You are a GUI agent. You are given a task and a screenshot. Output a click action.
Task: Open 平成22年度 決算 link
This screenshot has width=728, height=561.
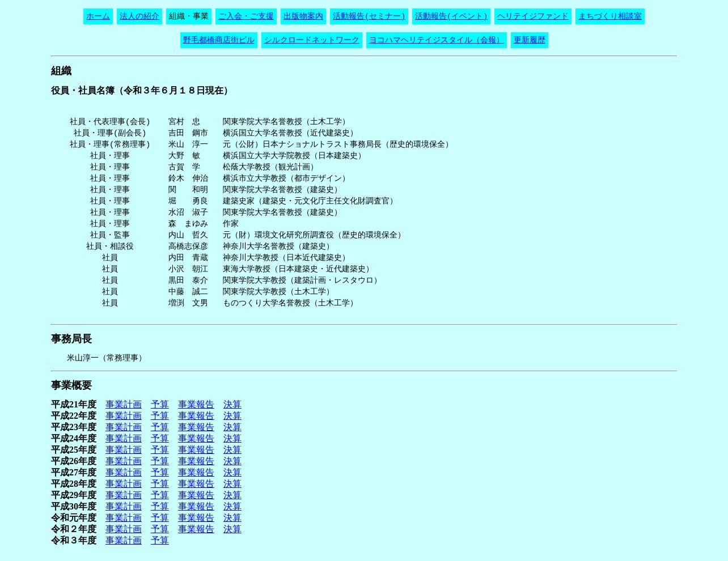[x=232, y=416]
